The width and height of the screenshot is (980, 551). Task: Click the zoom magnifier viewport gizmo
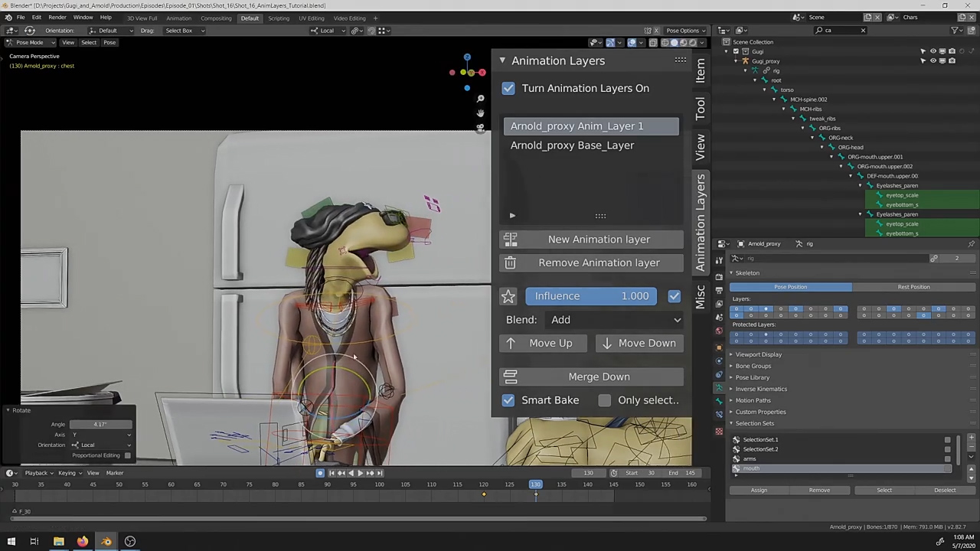tap(480, 99)
